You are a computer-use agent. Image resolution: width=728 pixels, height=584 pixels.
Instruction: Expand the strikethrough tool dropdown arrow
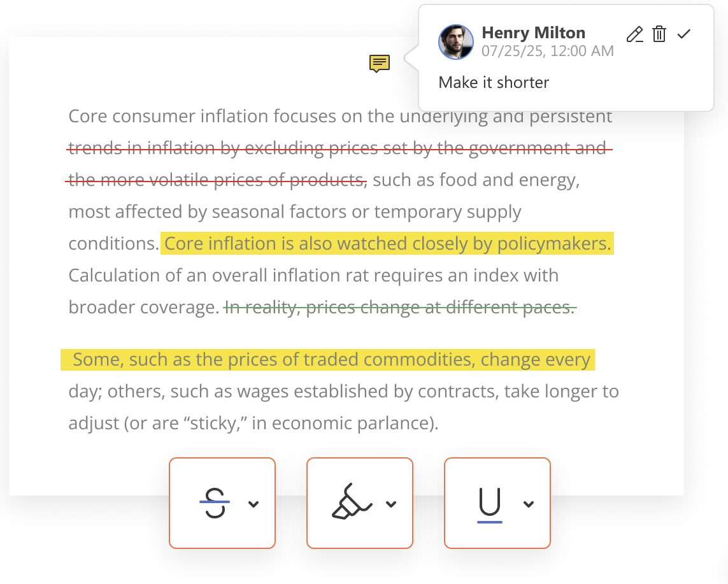click(253, 504)
